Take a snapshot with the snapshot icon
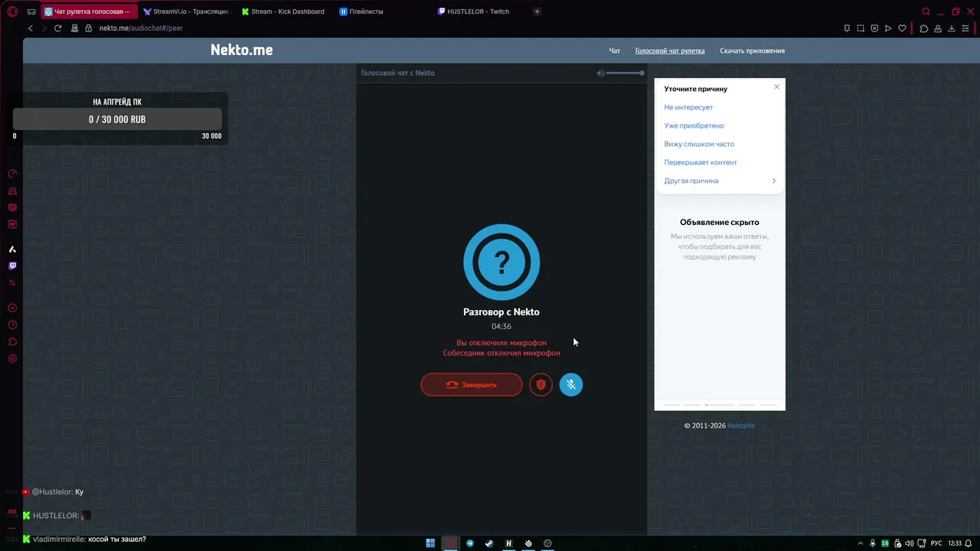Image resolution: width=980 pixels, height=551 pixels. tap(861, 28)
